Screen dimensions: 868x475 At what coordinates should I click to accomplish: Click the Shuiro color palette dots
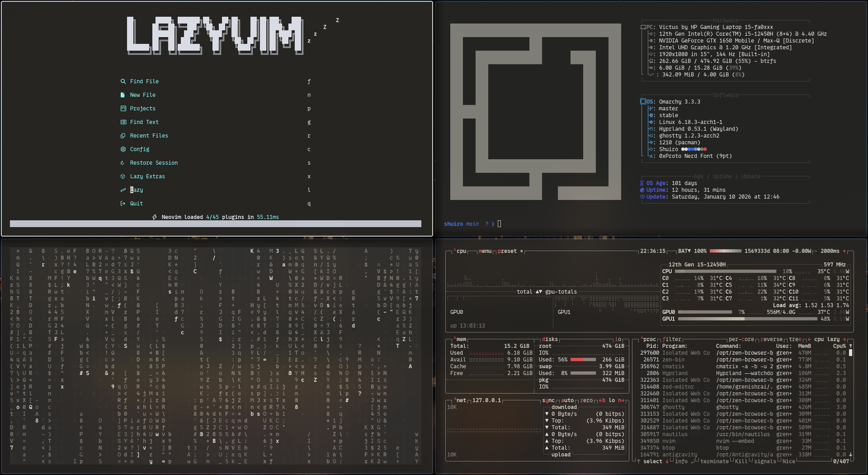694,149
